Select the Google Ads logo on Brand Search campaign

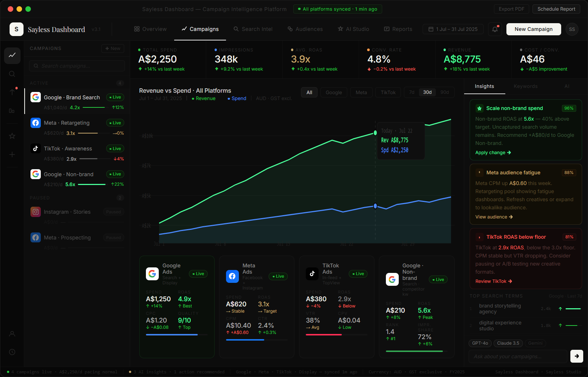tap(36, 97)
